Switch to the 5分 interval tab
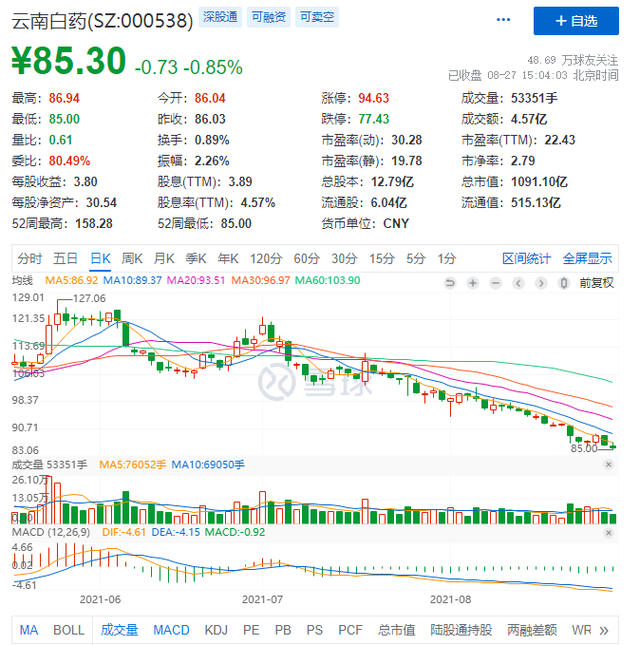 point(415,259)
